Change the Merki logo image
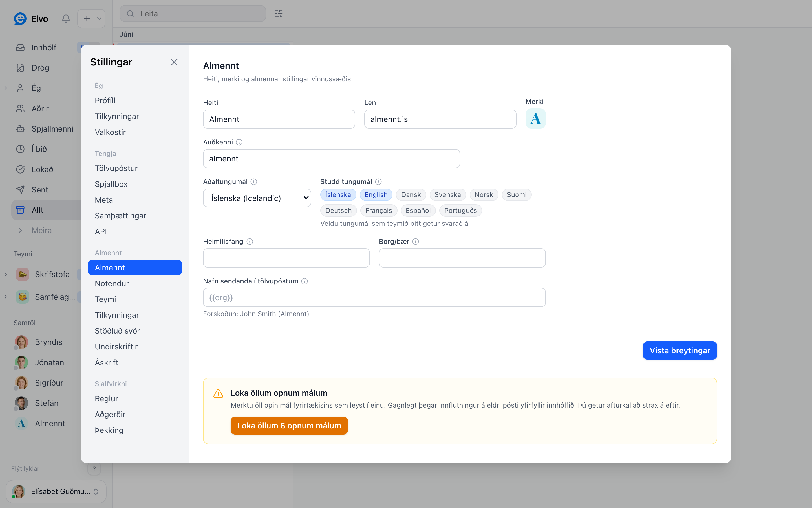 pyautogui.click(x=535, y=119)
